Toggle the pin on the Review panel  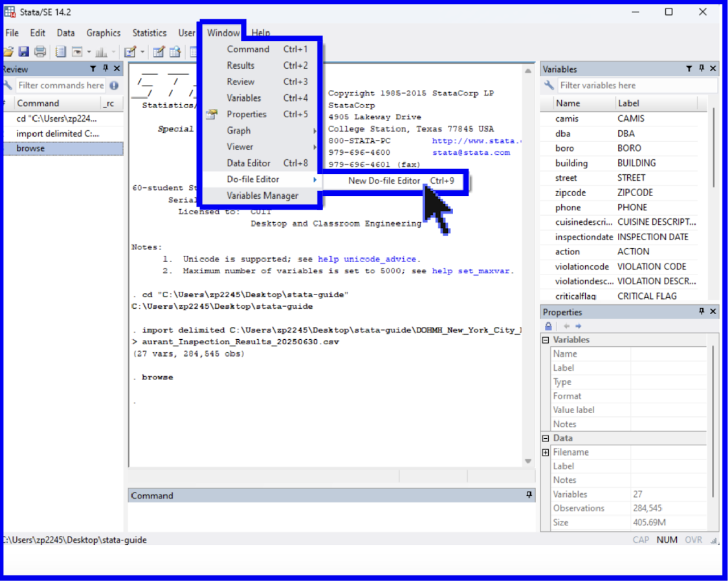pyautogui.click(x=105, y=69)
